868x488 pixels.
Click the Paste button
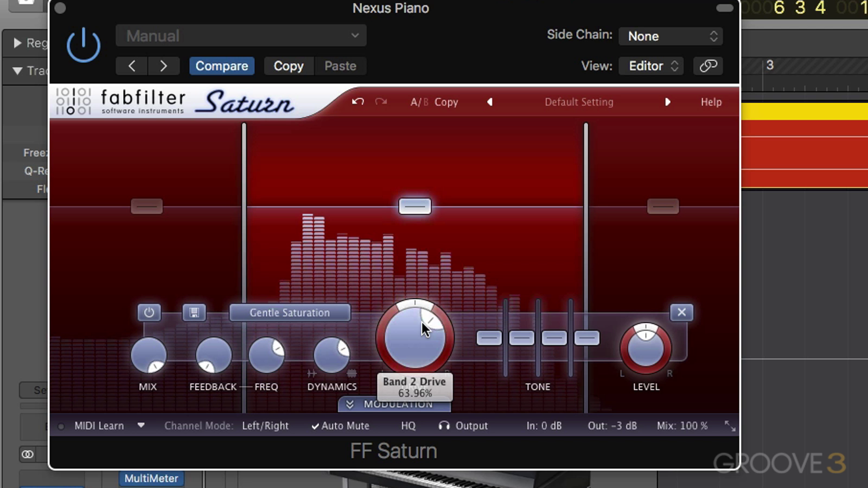[340, 66]
